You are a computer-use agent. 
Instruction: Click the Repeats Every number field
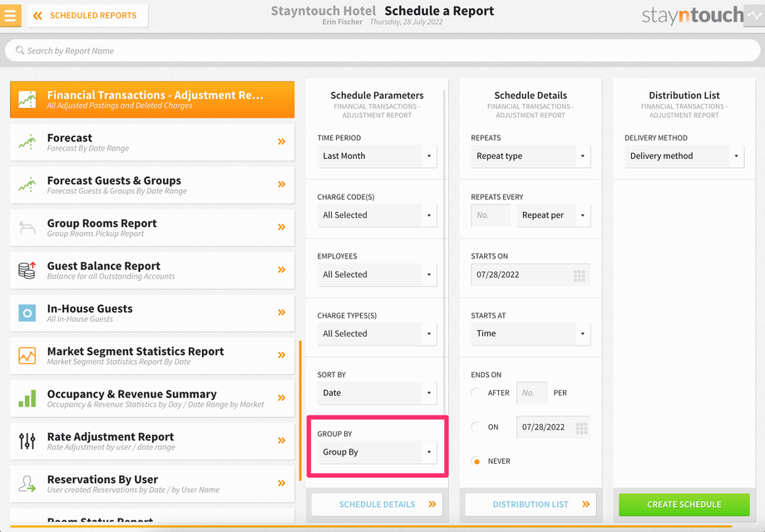click(x=491, y=215)
